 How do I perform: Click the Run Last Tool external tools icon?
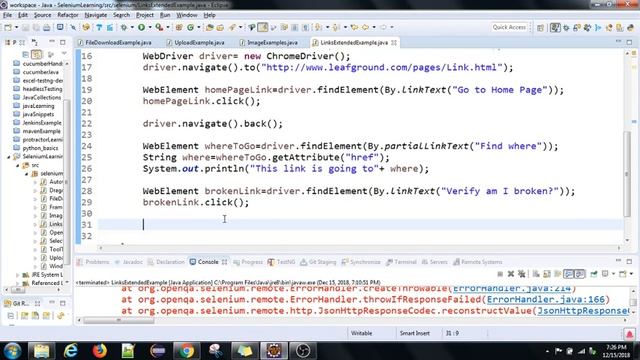[x=159, y=27]
